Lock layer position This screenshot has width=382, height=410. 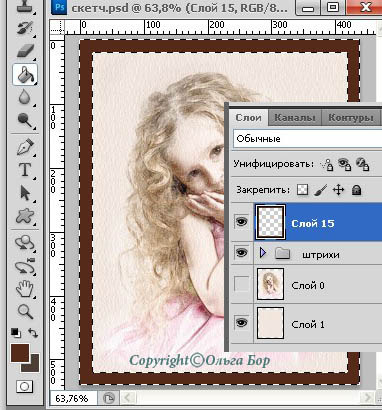338,190
